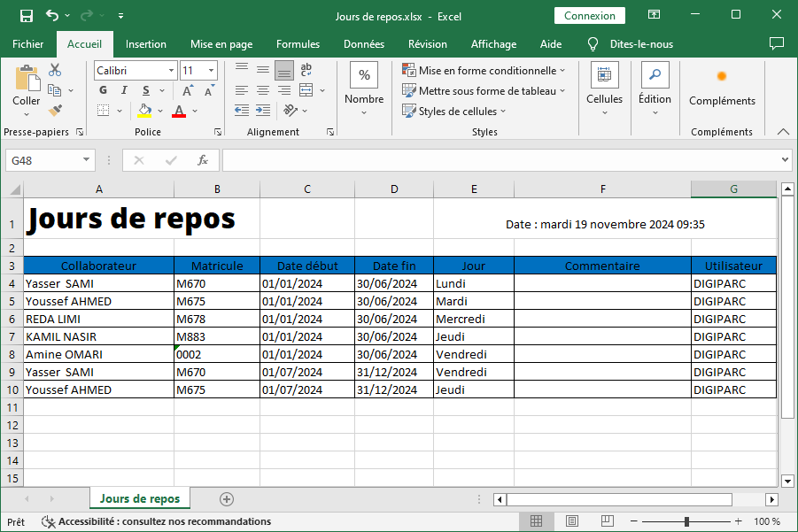Toggle underline (S) formatting
Image resolution: width=798 pixels, height=532 pixels.
146,90
